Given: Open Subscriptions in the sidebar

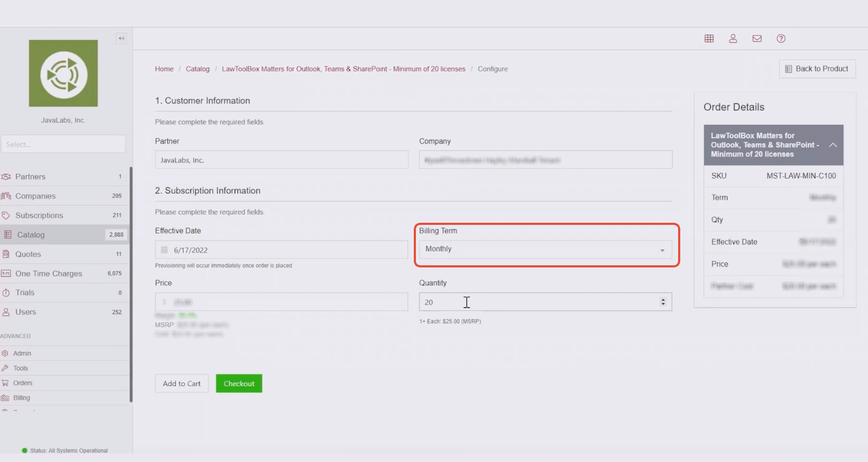Looking at the screenshot, I should 64,215.
